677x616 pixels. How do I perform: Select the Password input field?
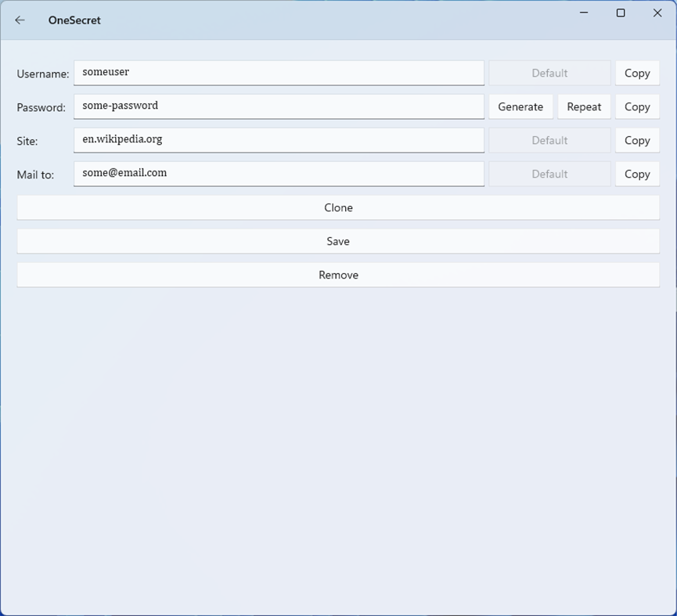[279, 106]
